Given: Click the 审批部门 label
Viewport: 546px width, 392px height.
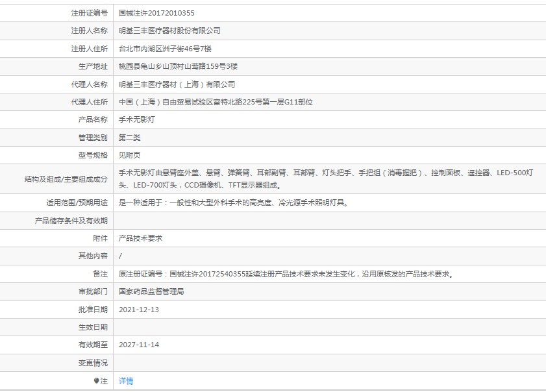Looking at the screenshot, I should (93, 291).
